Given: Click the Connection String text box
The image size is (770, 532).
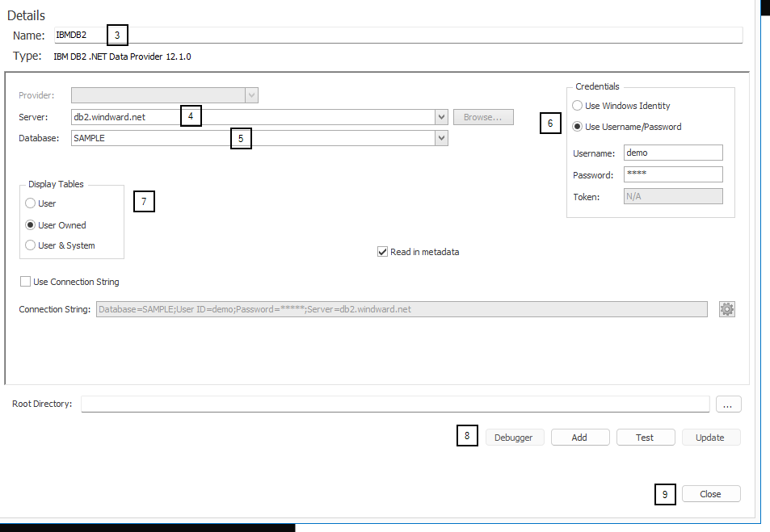Looking at the screenshot, I should pyautogui.click(x=402, y=309).
